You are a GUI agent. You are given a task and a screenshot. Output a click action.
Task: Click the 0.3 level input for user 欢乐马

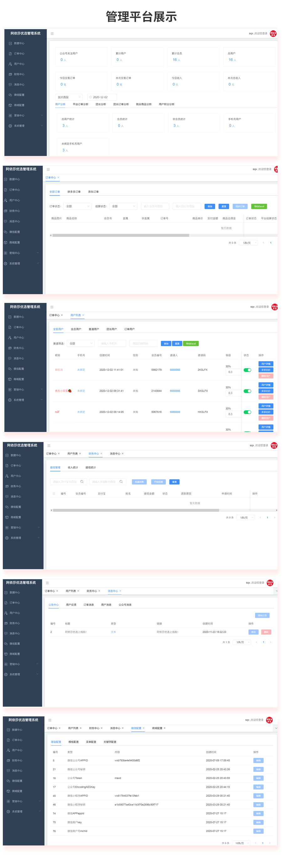(232, 372)
